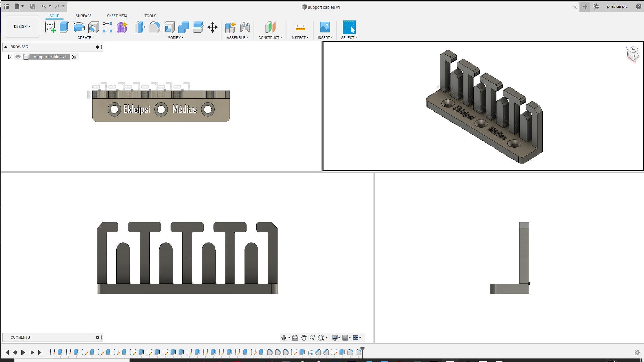Viewport: 644px width, 362px height.
Task: Select the Extrude tool
Action: [x=64, y=27]
